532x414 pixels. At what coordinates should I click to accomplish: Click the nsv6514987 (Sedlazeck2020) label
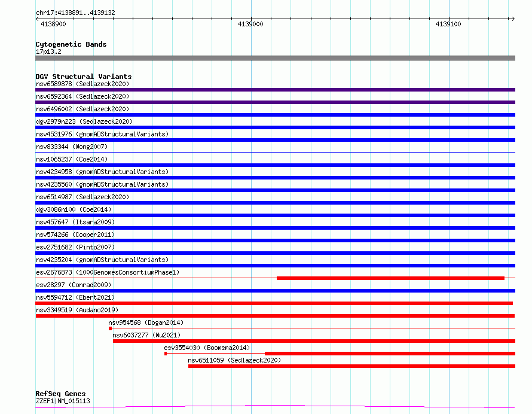click(82, 197)
